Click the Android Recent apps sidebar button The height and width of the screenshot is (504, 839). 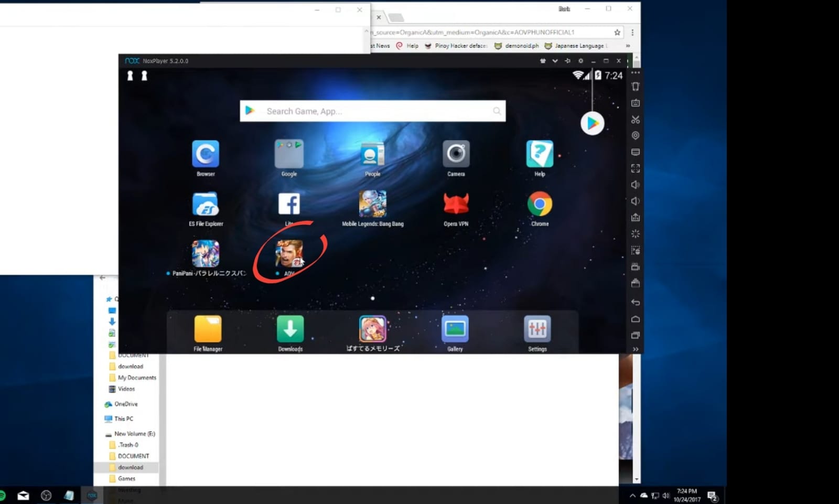pos(636,335)
